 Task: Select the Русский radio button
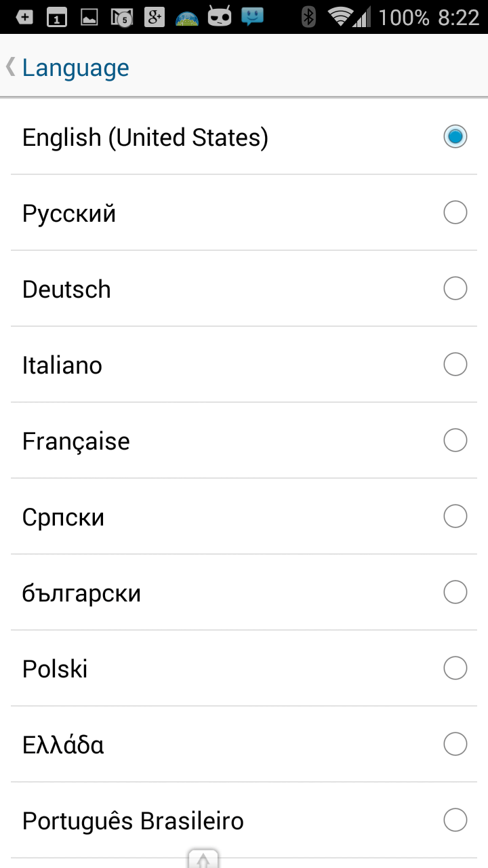point(455,213)
